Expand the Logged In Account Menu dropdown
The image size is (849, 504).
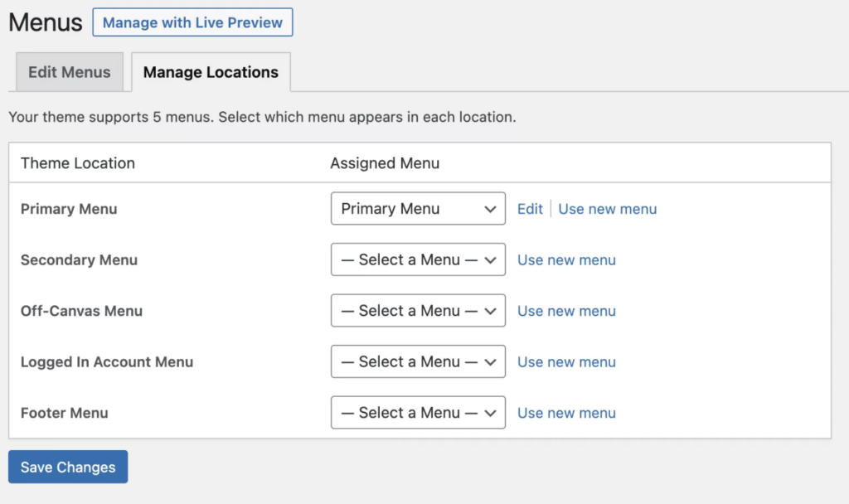[418, 361]
